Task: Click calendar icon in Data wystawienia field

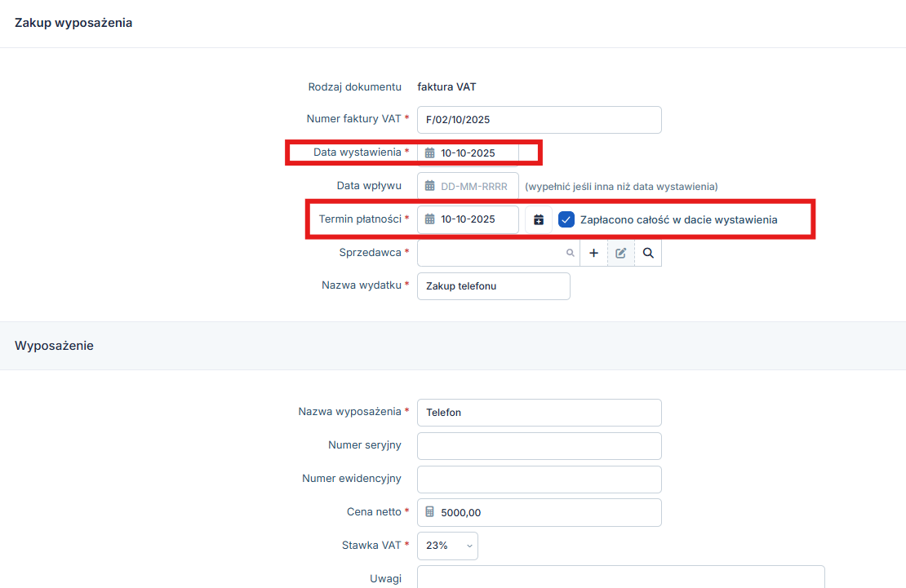Action: pos(430,153)
